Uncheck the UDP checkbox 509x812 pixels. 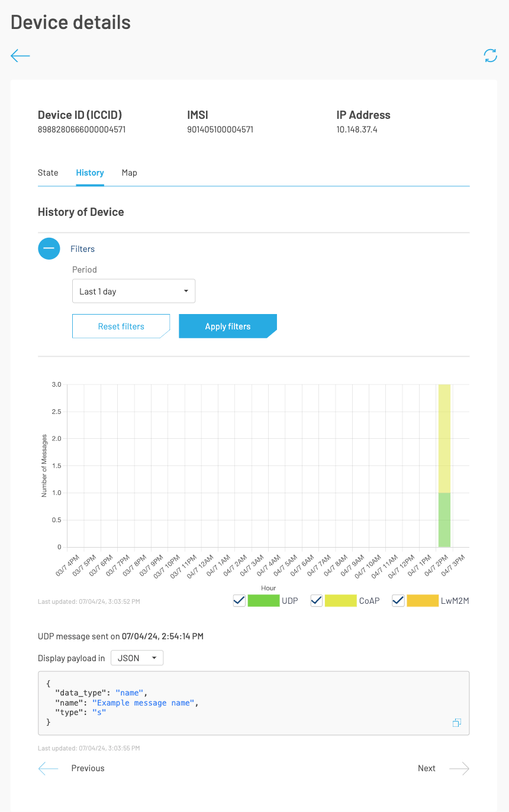(239, 601)
